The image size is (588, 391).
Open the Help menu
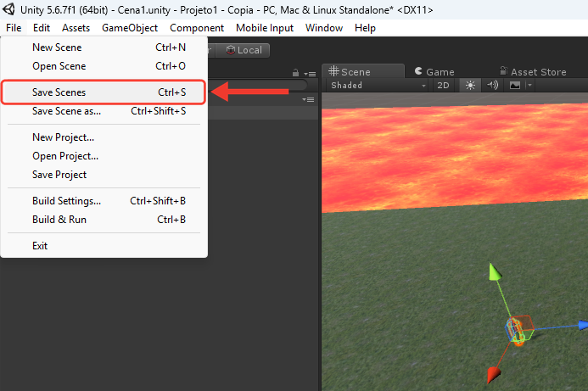point(365,28)
